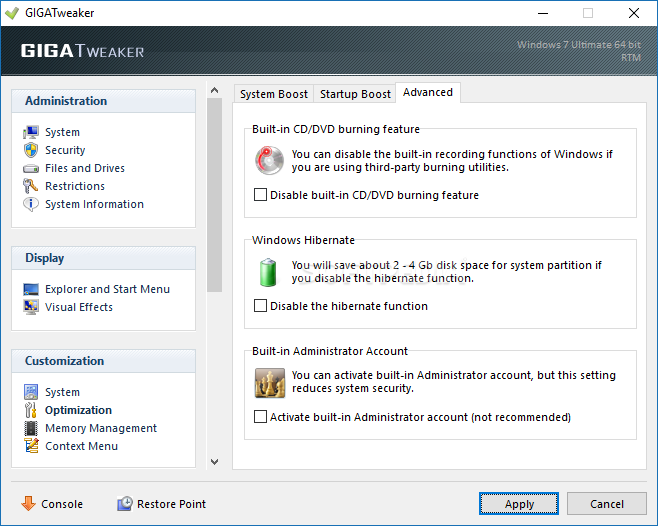Viewport: 658px width, 526px height.
Task: Click the sidebar scroll up arrow
Action: [x=214, y=90]
